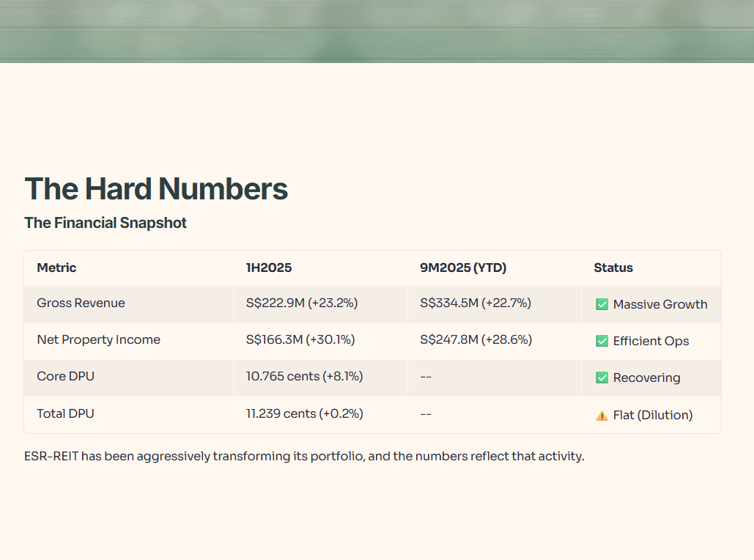Click the cell S$166.3M (+30.1%)
The height and width of the screenshot is (560, 754).
(300, 339)
